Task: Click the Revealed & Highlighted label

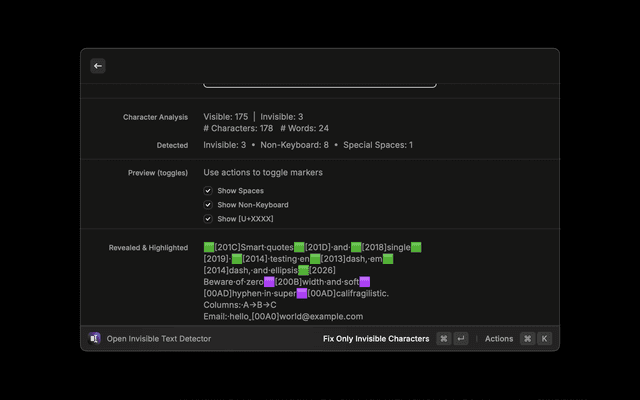Action: pyautogui.click(x=148, y=247)
